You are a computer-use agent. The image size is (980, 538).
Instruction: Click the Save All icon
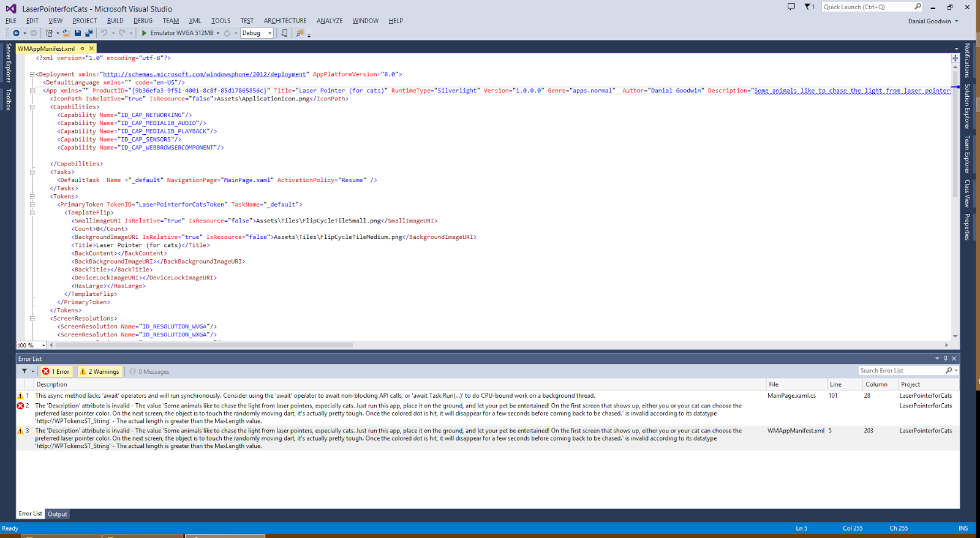(89, 33)
